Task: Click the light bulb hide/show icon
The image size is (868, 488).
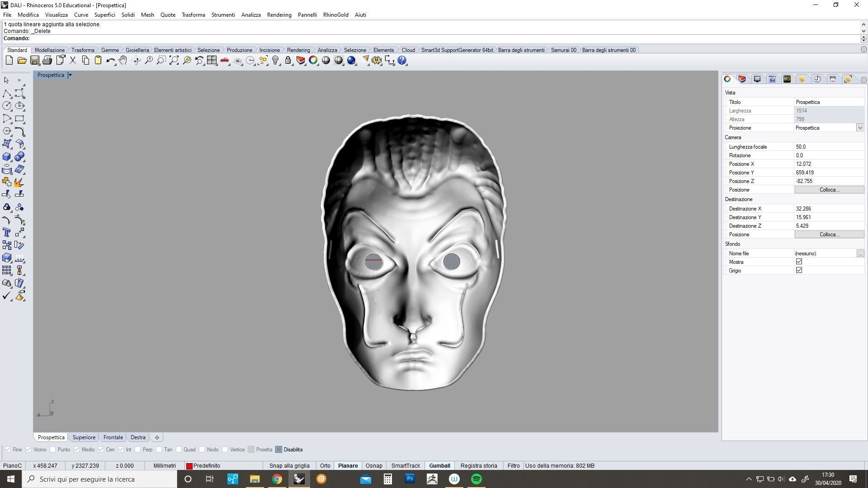Action: (275, 61)
